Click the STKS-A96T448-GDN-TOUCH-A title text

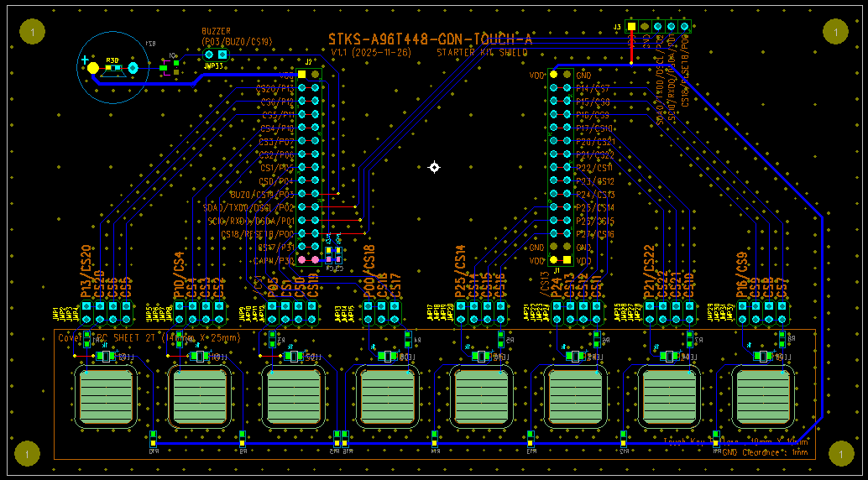point(430,39)
